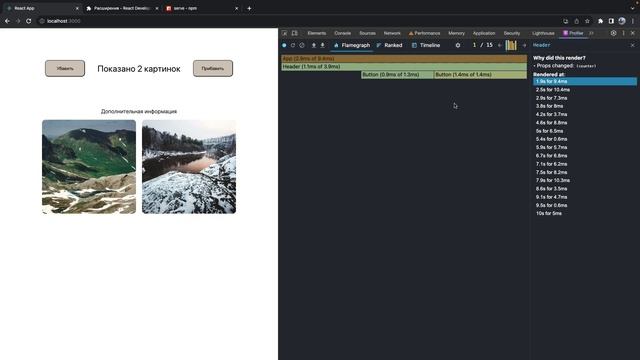Pick a commit in the bar chart
Image resolution: width=640 pixels, height=360 pixels.
511,45
